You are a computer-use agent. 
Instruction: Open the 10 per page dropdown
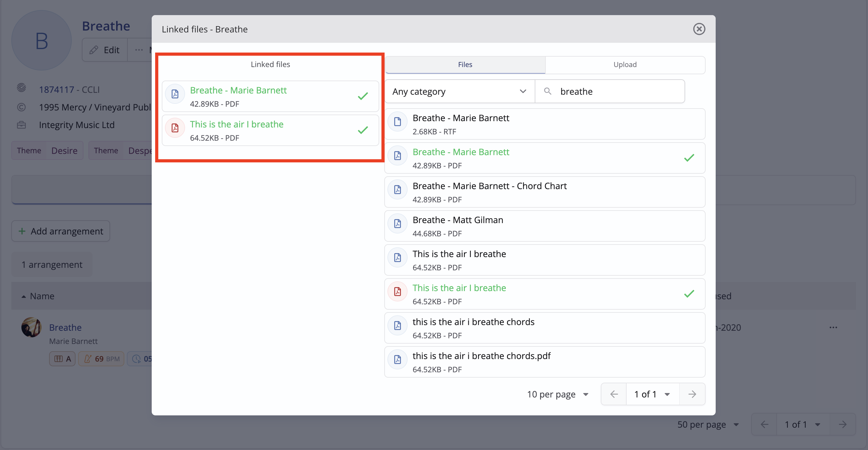557,394
